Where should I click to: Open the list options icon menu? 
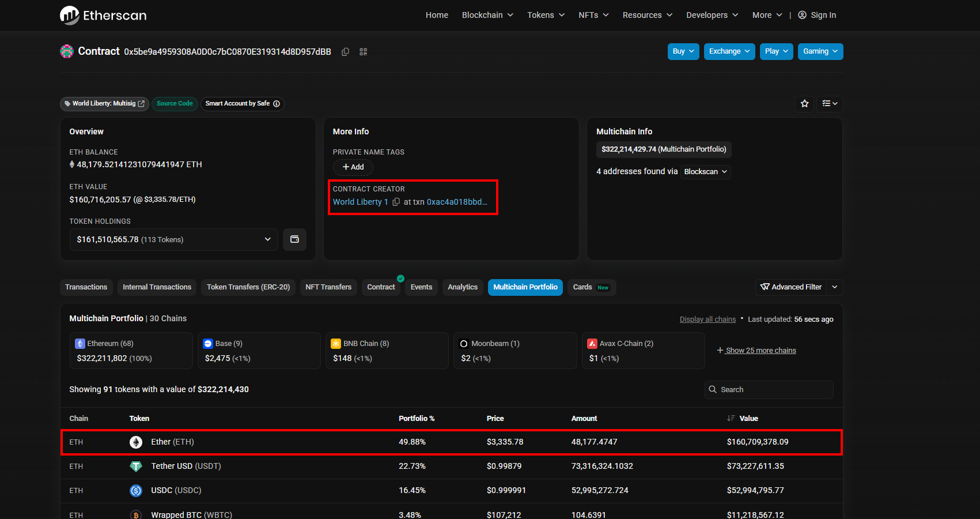coord(830,104)
